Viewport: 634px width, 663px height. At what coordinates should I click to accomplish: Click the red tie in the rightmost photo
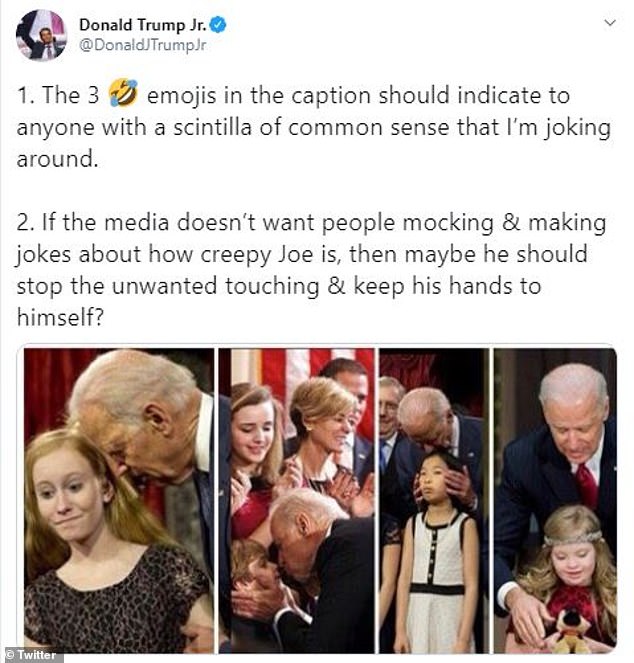pos(586,487)
